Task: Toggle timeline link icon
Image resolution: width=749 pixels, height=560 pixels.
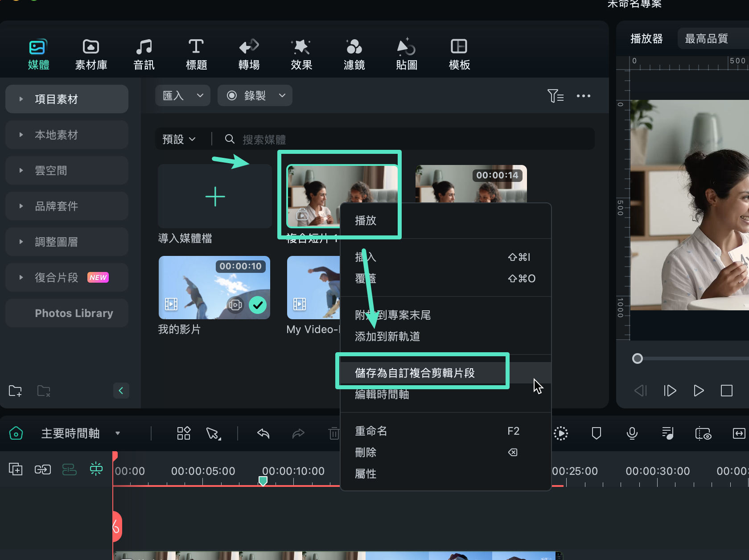Action: pos(43,469)
